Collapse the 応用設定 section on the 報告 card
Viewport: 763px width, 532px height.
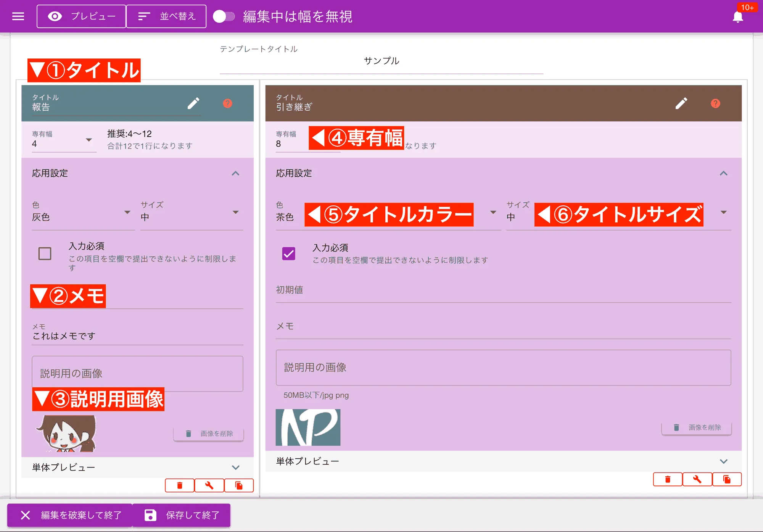236,174
